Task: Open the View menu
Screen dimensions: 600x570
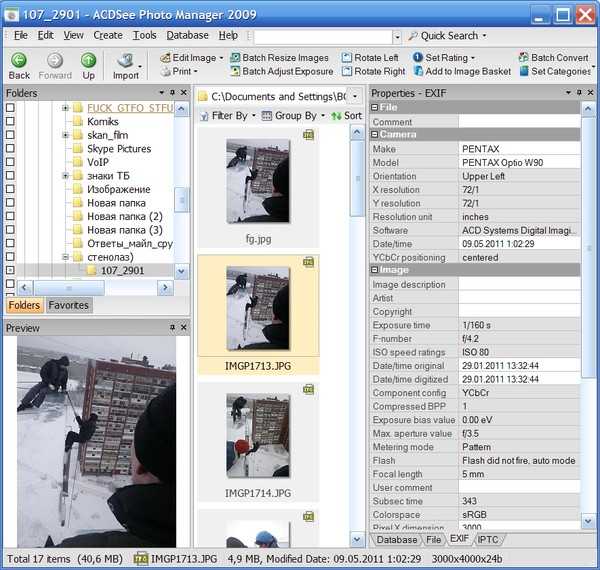Action: point(73,36)
